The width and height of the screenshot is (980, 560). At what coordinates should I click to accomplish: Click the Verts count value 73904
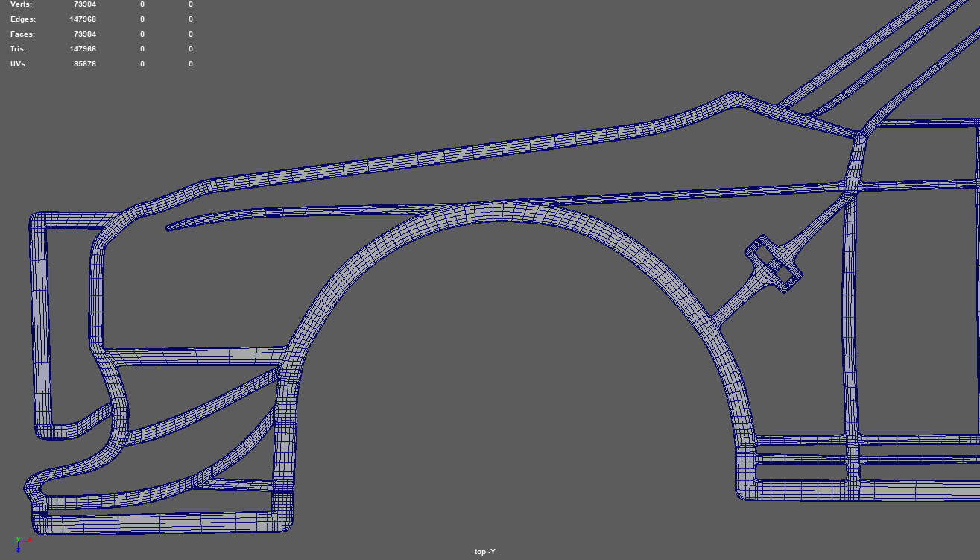(84, 4)
